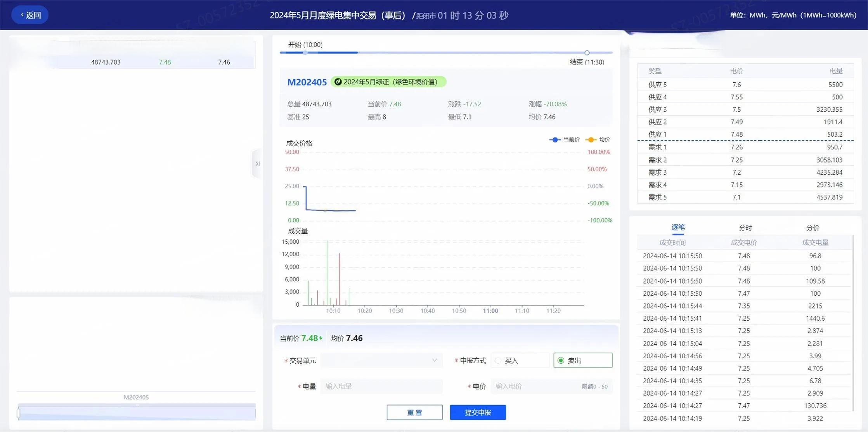
Task: Open the 交易单元 dropdown
Action: (x=381, y=361)
